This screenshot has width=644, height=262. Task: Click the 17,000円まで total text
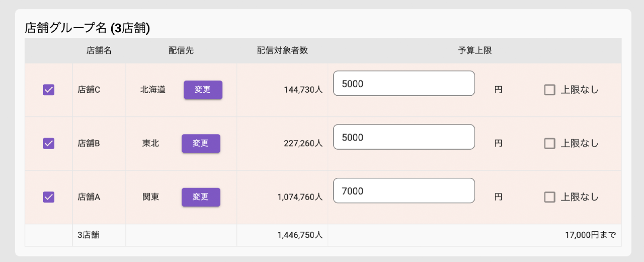tap(590, 235)
